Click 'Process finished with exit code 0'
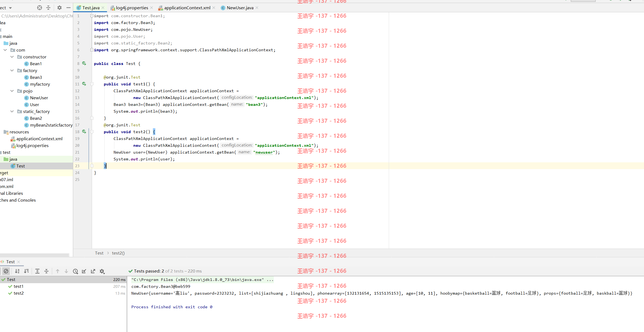The height and width of the screenshot is (332, 644). [172, 307]
